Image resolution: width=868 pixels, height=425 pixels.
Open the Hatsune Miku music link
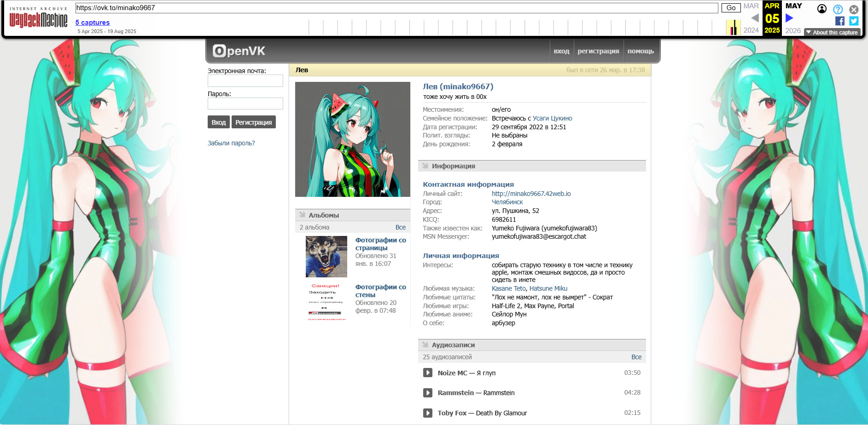548,288
